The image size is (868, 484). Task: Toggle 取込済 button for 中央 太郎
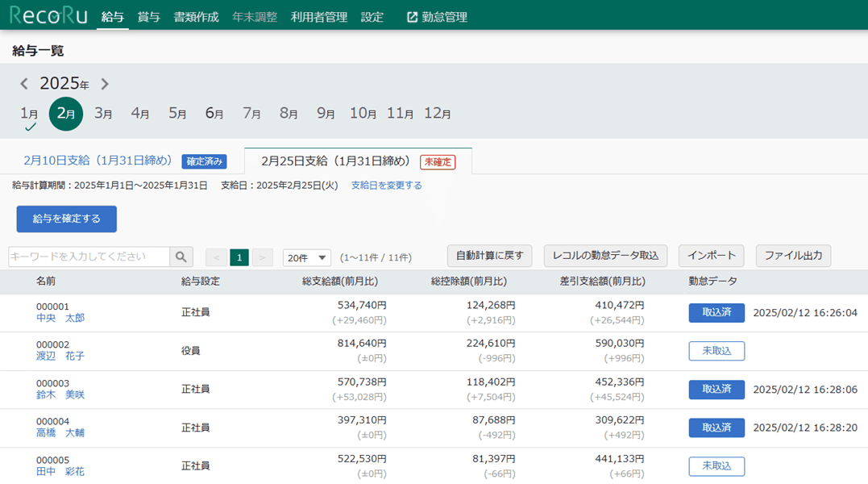[x=716, y=312]
